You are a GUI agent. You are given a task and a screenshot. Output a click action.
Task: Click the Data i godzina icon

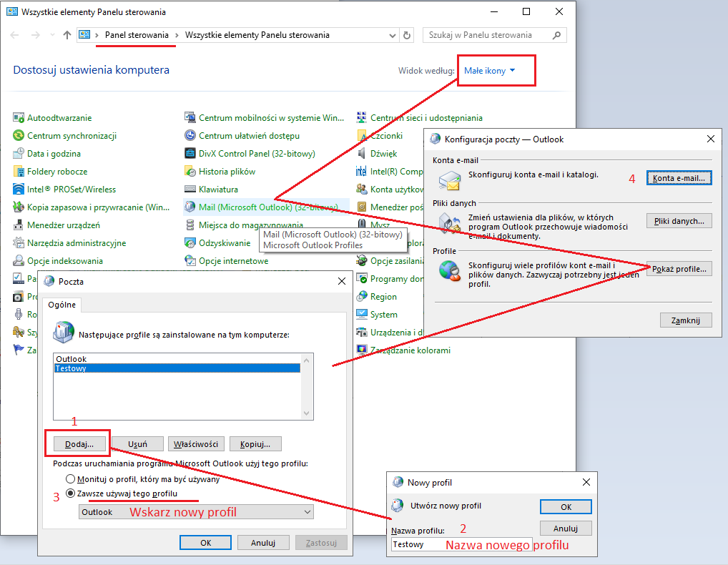[x=19, y=154]
